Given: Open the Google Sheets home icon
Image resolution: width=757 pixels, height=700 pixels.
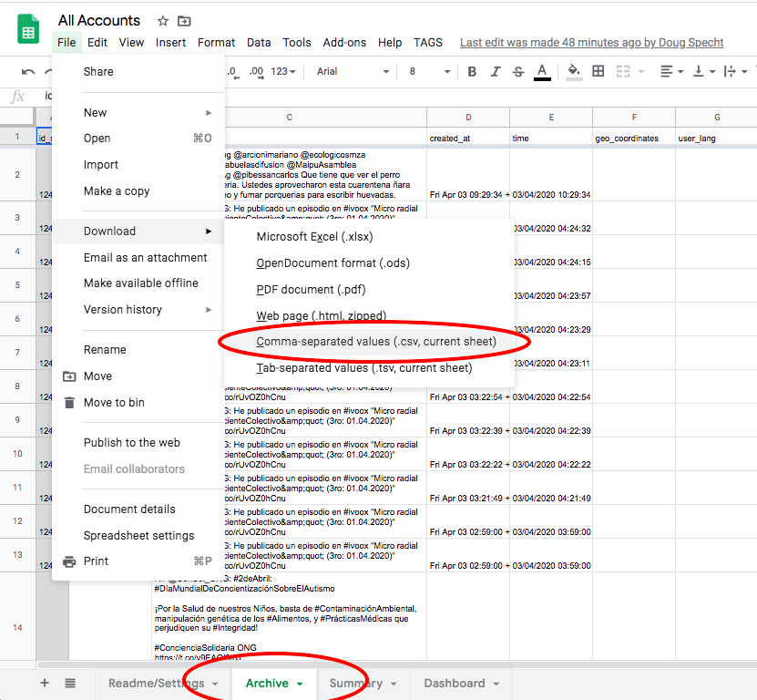Looking at the screenshot, I should pyautogui.click(x=28, y=29).
